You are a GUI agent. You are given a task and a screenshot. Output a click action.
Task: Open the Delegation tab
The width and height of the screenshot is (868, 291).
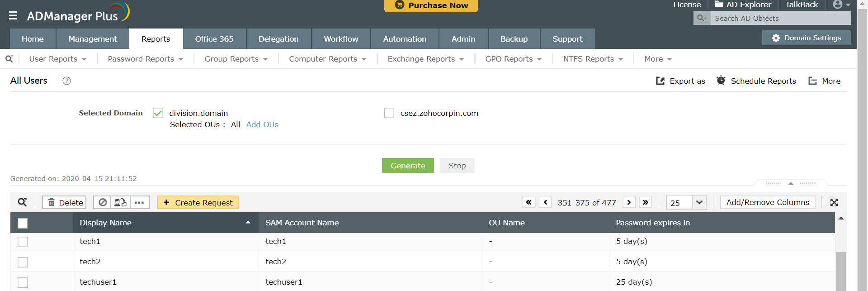278,39
